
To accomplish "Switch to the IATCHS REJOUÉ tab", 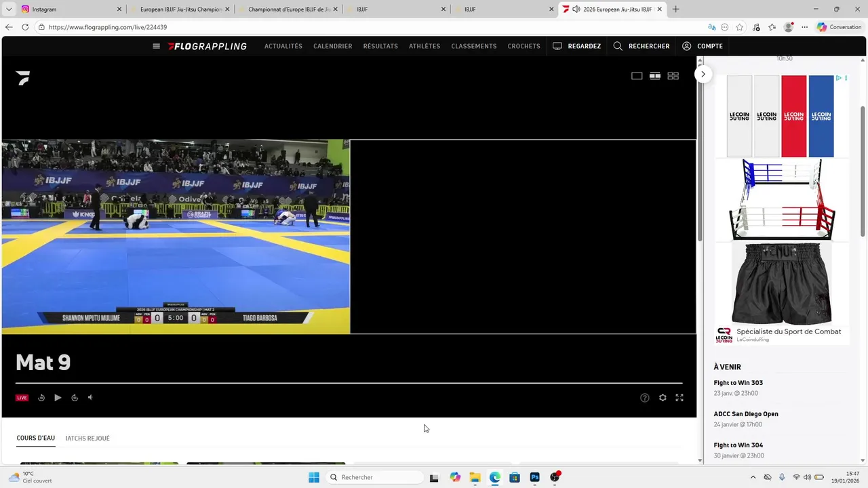I will click(x=87, y=439).
